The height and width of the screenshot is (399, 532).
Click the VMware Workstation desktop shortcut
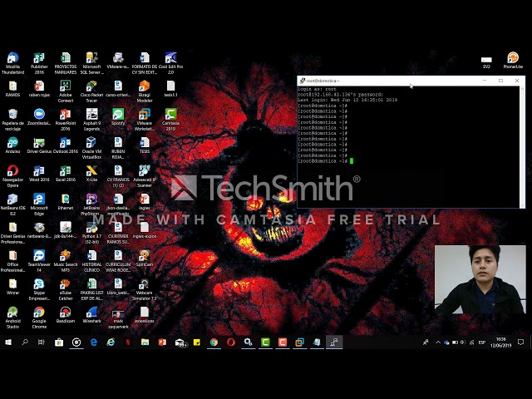coord(144,120)
